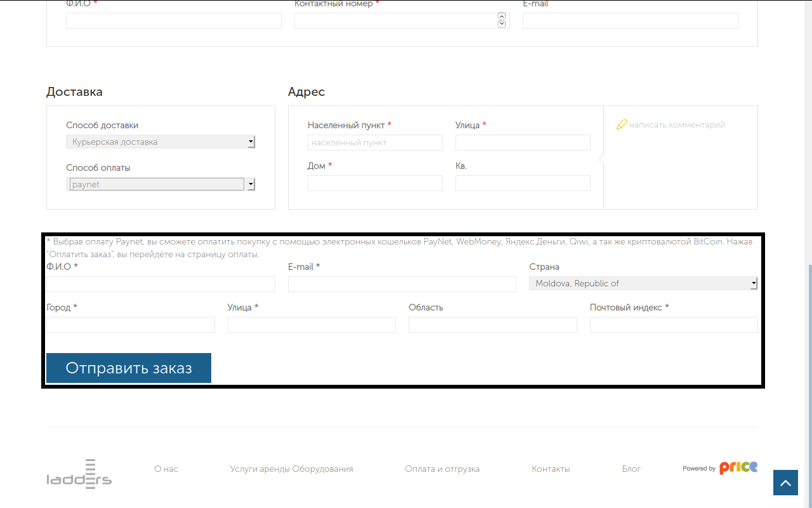Click the page vertical scrollbar thumb
The image size is (812, 508).
point(809,386)
